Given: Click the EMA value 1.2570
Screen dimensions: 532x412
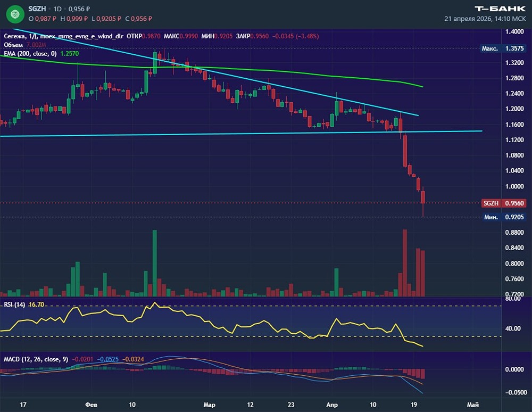Looking at the screenshot, I should pos(70,54).
